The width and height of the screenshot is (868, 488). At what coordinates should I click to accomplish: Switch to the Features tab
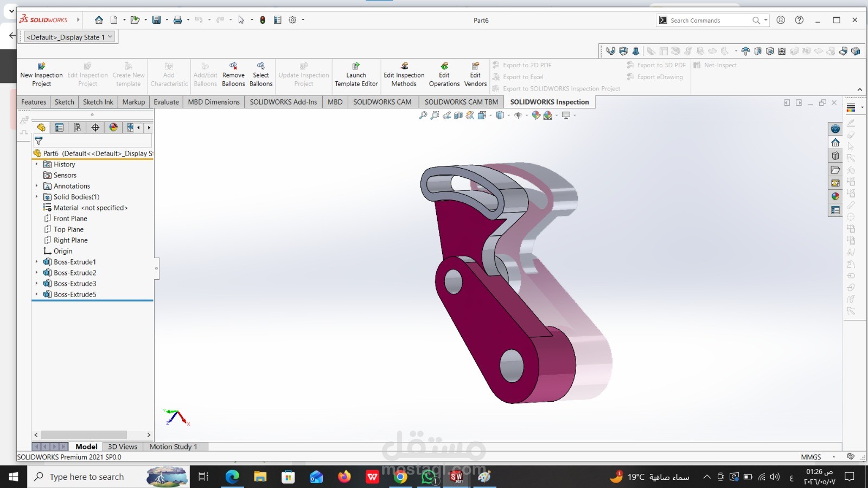point(34,102)
